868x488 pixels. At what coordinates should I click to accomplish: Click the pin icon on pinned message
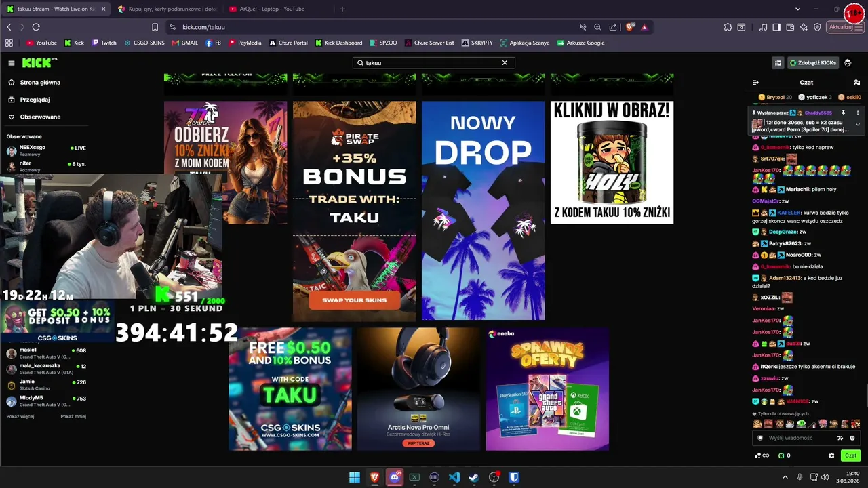[843, 113]
